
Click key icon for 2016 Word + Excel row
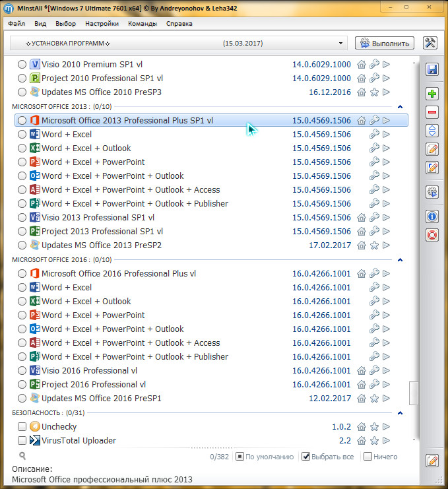pyautogui.click(x=374, y=287)
